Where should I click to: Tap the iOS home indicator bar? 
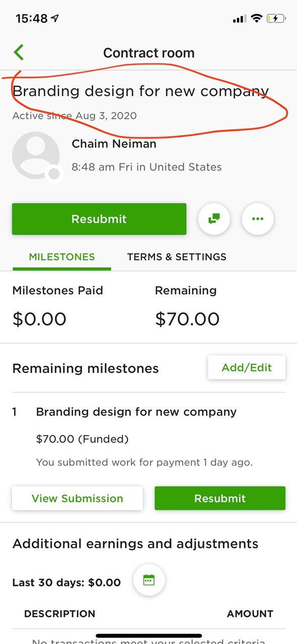pos(149,636)
